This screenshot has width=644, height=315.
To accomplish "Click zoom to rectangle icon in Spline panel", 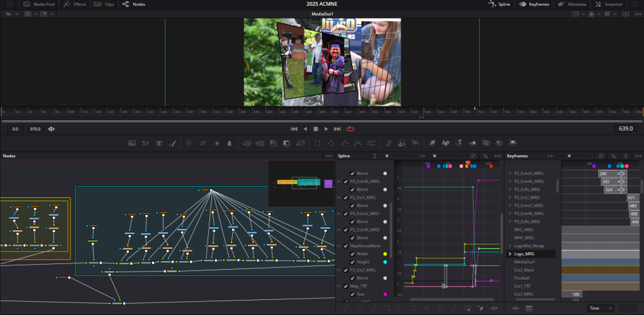I will point(486,156).
